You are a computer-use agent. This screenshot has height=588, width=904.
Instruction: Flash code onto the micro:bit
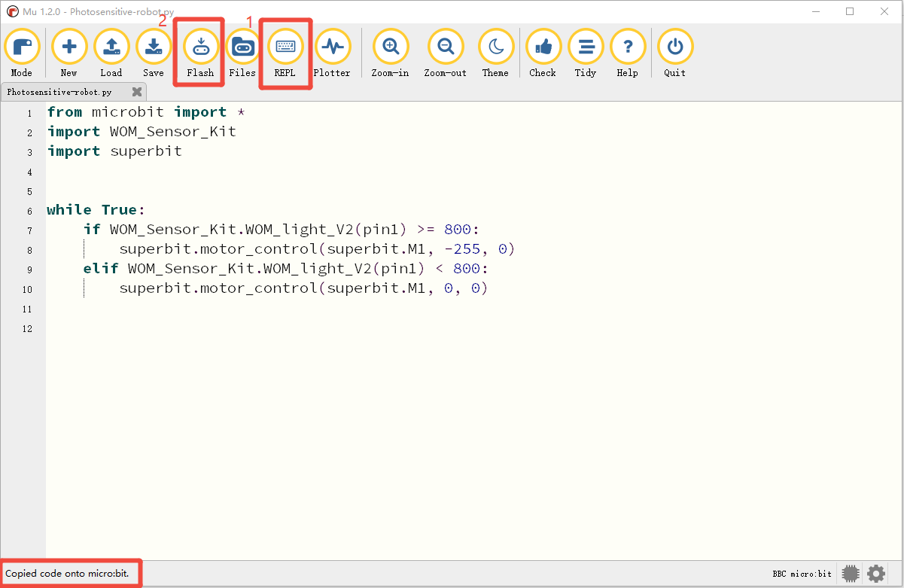pos(200,53)
